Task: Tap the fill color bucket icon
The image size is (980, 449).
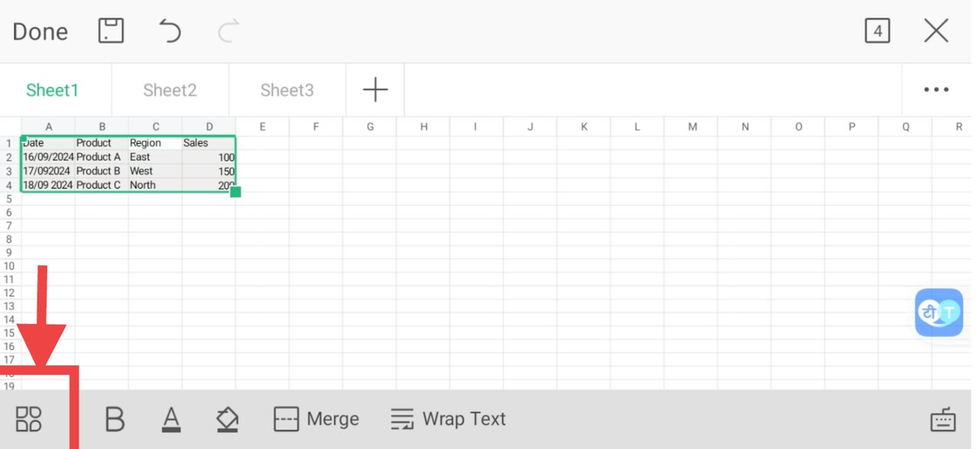Action: 227,419
